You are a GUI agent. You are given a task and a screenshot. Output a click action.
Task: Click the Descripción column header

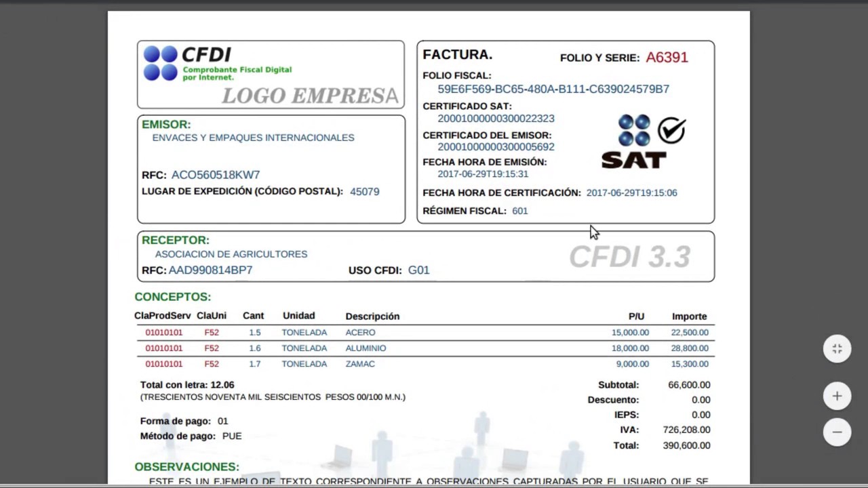[372, 317]
